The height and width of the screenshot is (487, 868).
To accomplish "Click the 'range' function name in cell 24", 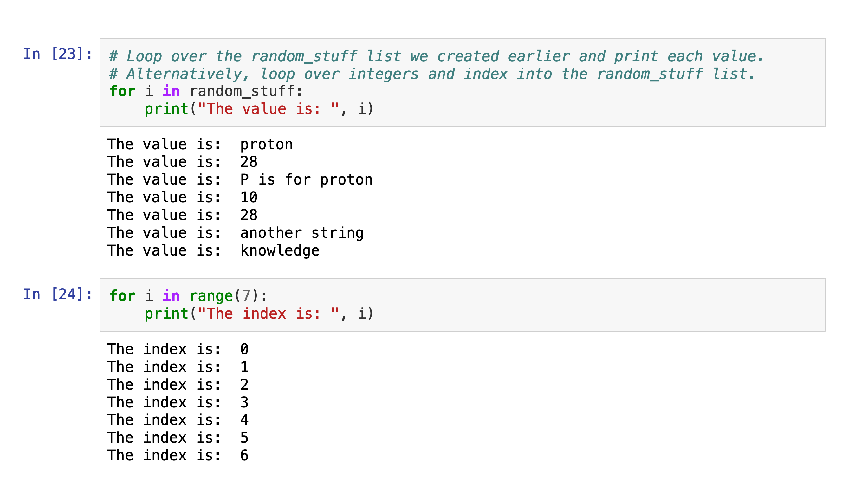I will point(211,296).
